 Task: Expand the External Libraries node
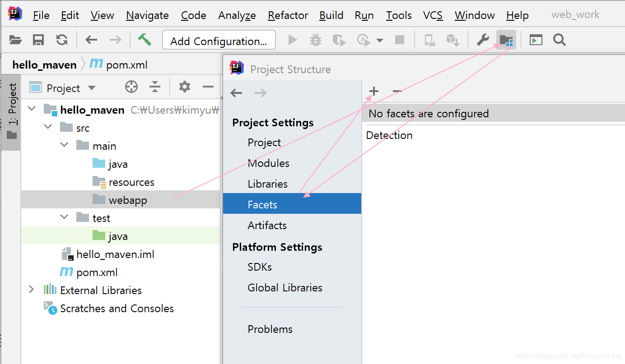point(31,289)
